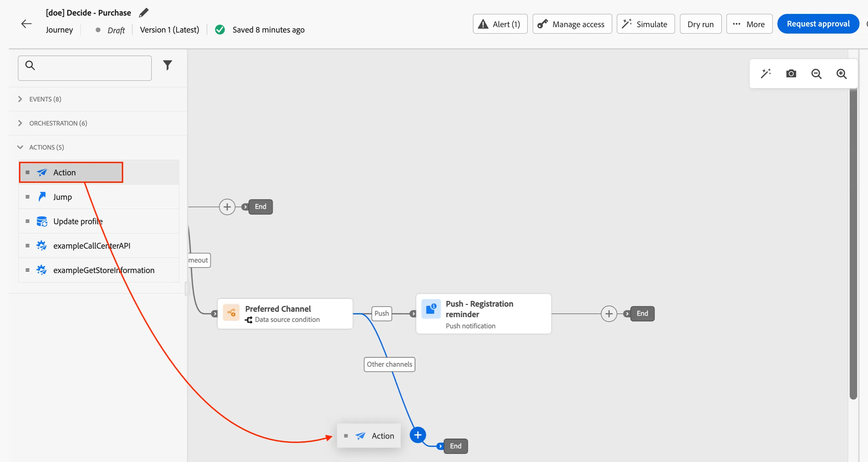Select the Jump action arrow icon
The width and height of the screenshot is (868, 462).
[42, 197]
